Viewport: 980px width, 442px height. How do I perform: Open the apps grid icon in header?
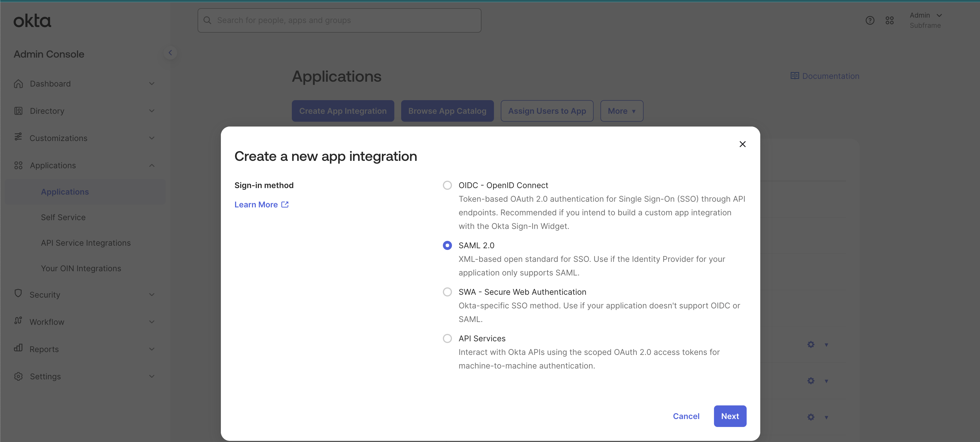889,20
